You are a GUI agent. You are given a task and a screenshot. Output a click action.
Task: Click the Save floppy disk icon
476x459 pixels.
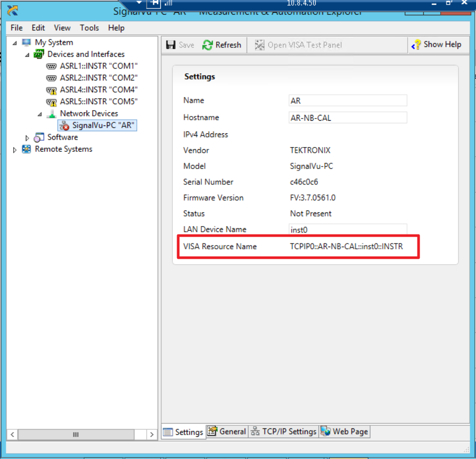pos(171,45)
